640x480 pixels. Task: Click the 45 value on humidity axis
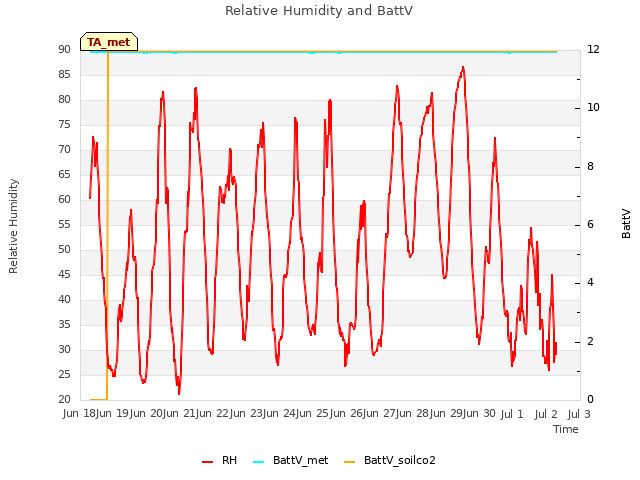[x=64, y=274]
